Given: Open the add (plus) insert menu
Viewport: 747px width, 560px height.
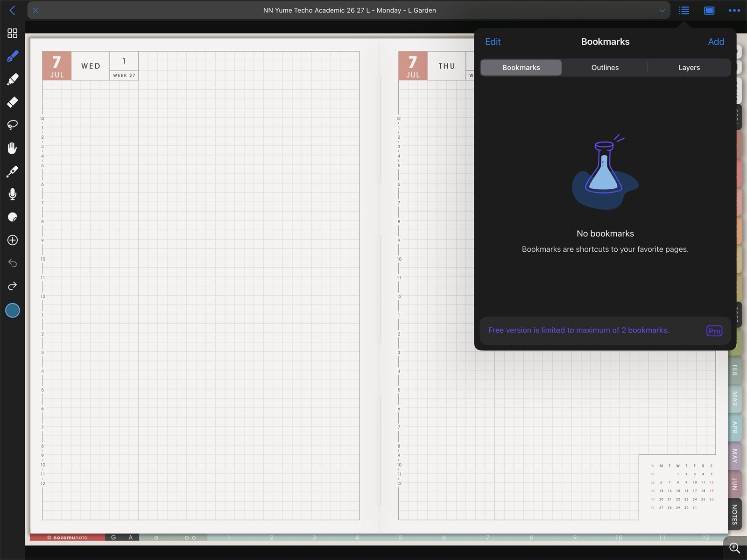Looking at the screenshot, I should (x=13, y=240).
